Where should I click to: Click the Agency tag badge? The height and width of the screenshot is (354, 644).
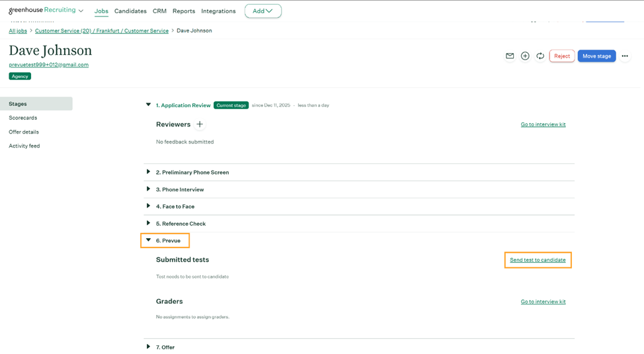click(x=20, y=76)
